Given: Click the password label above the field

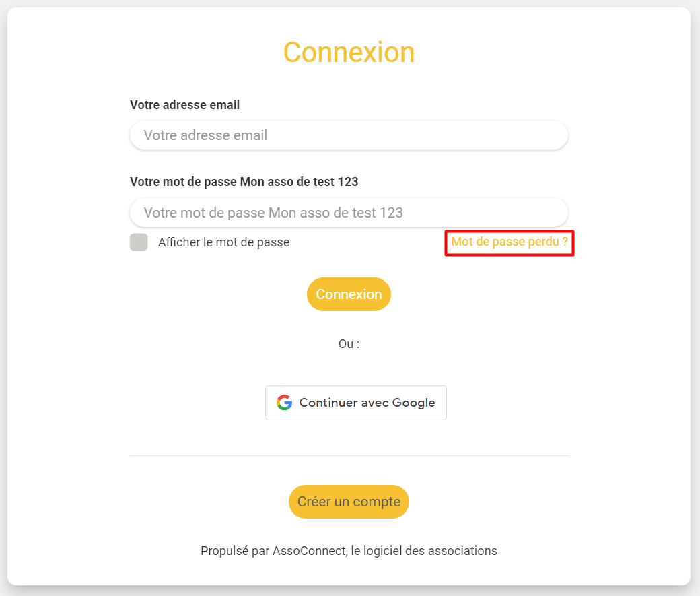Looking at the screenshot, I should point(244,182).
